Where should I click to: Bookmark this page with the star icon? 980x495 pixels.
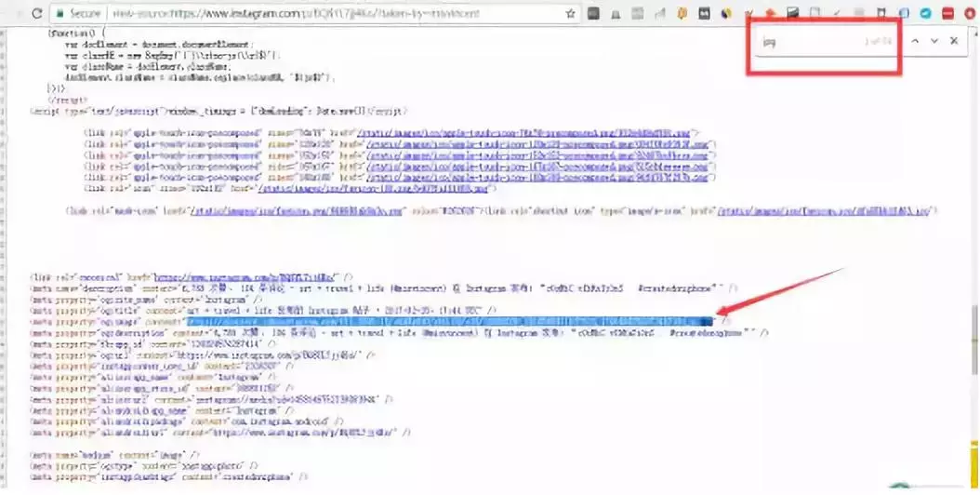(570, 13)
